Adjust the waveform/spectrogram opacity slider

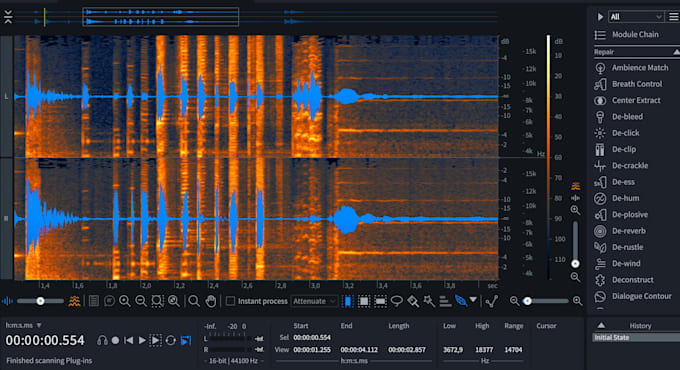pos(40,301)
